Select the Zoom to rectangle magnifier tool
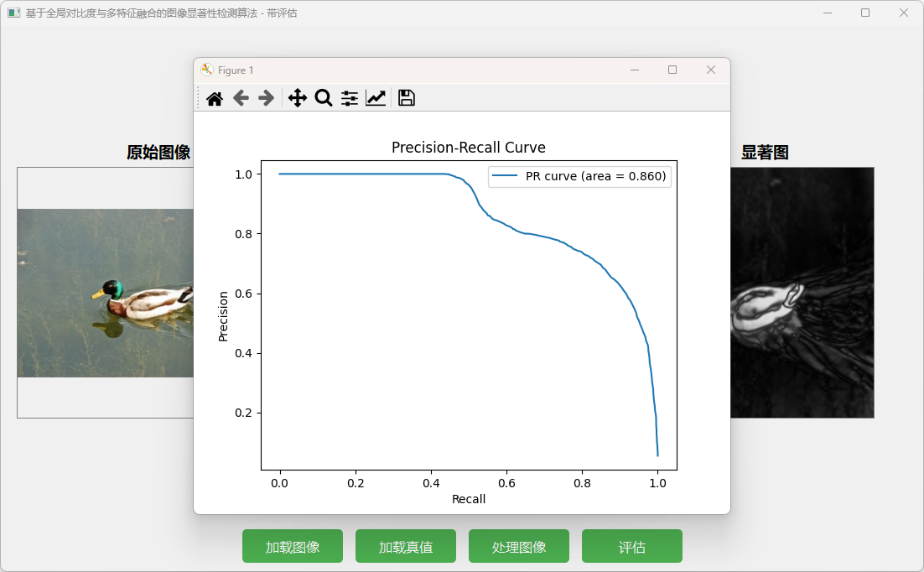The height and width of the screenshot is (572, 924). tap(324, 98)
